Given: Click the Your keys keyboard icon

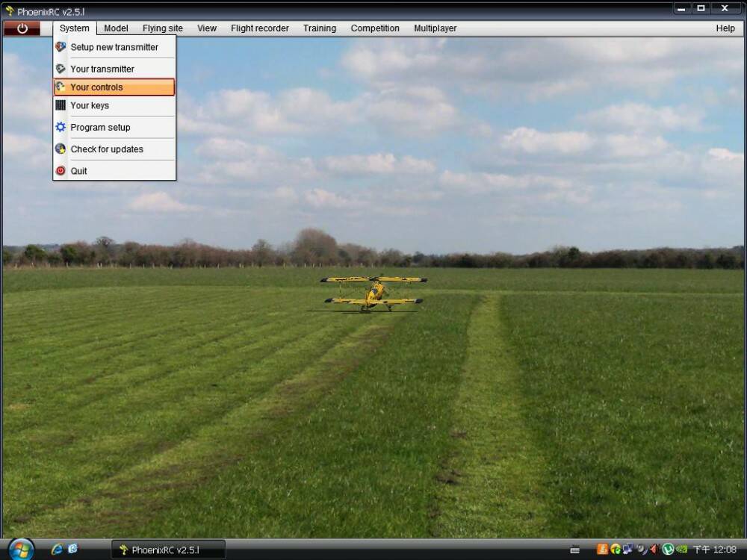Looking at the screenshot, I should tap(61, 105).
